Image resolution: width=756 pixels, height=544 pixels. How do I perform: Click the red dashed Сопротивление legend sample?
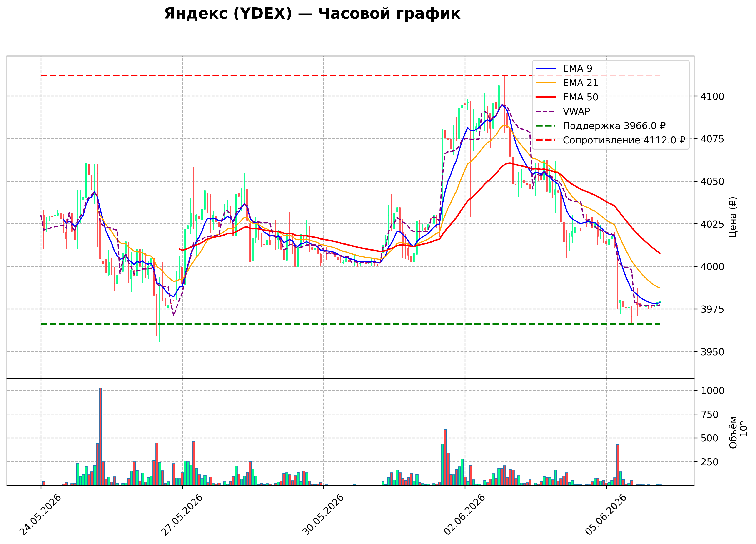click(546, 140)
